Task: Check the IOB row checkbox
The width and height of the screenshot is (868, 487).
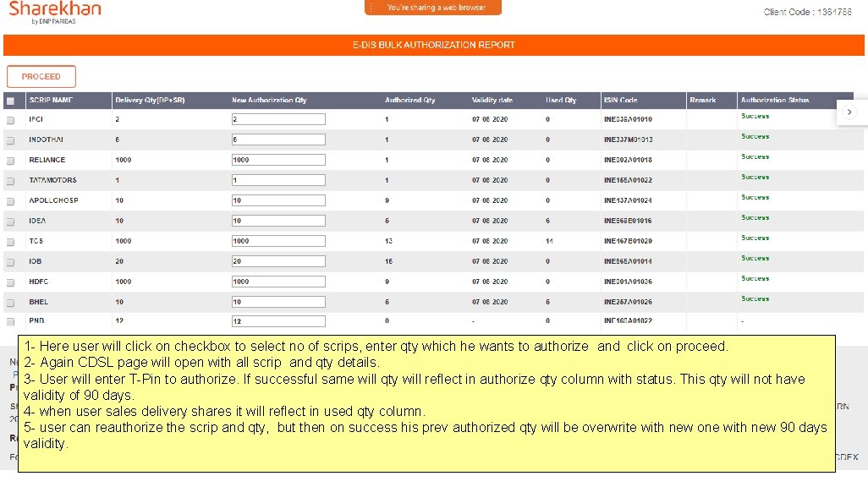Action: point(10,262)
